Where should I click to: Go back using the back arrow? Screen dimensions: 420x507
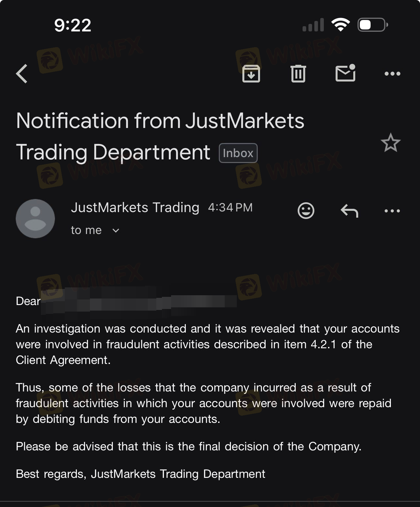(x=22, y=74)
